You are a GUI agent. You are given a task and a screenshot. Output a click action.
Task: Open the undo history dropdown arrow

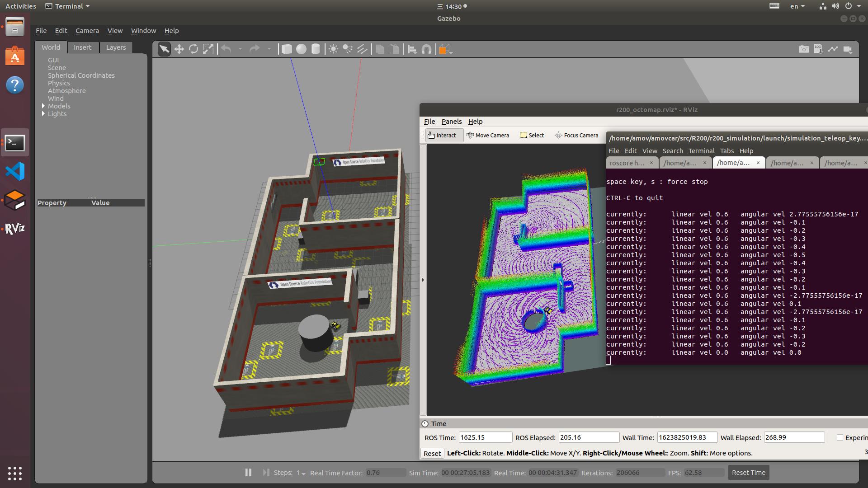pos(240,49)
